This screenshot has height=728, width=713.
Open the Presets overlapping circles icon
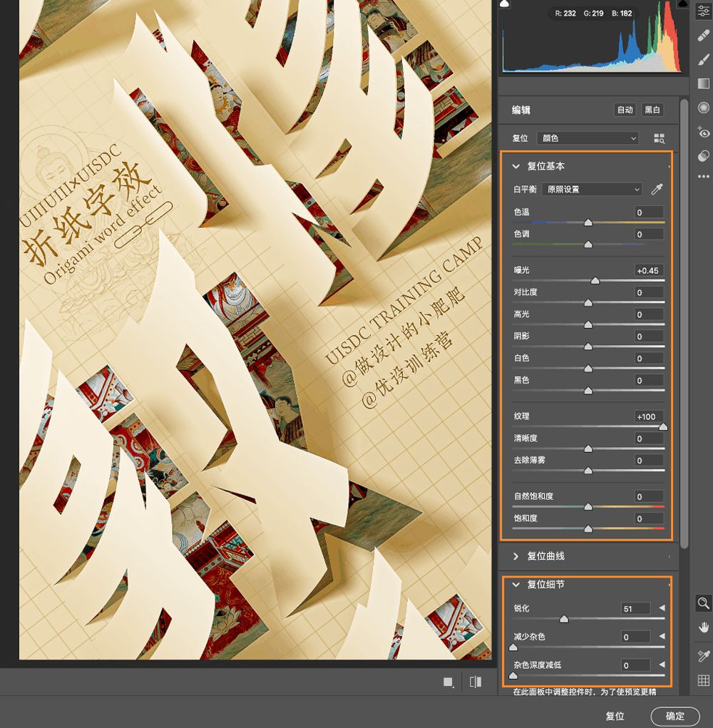703,156
